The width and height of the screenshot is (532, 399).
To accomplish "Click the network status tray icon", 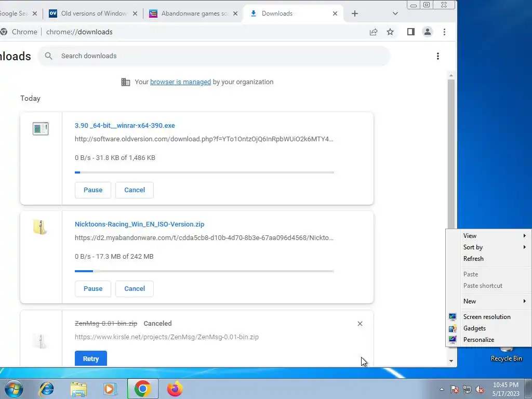I will (x=467, y=390).
